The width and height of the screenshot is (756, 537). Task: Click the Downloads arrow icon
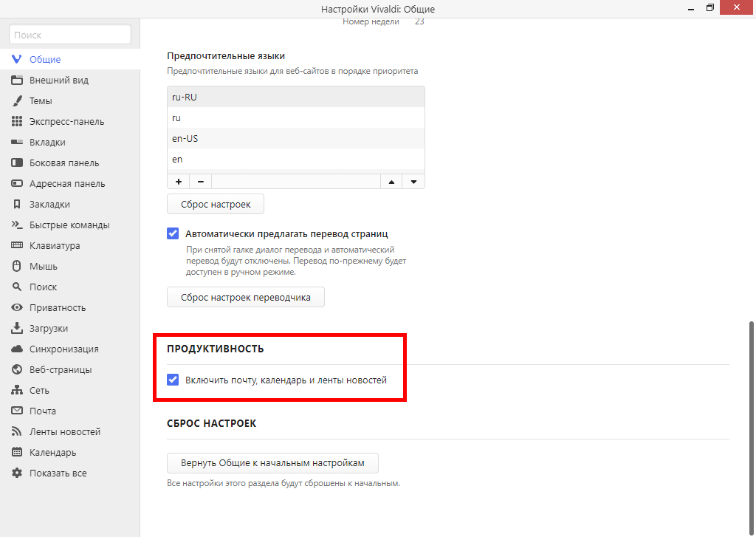click(x=17, y=329)
